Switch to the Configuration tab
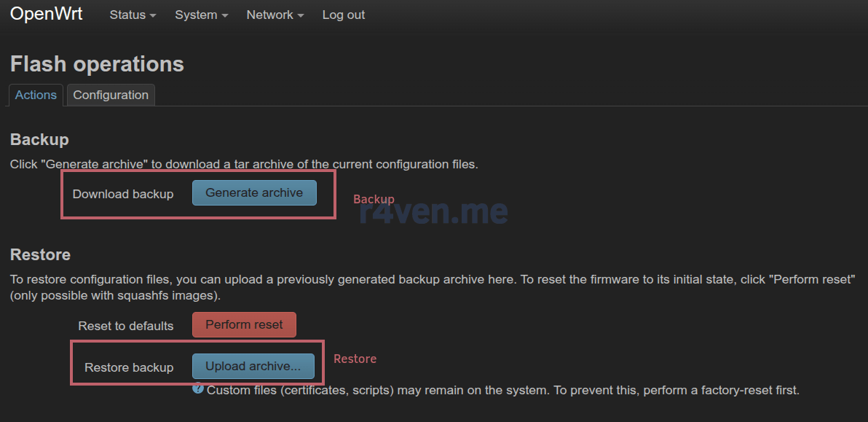 click(111, 95)
